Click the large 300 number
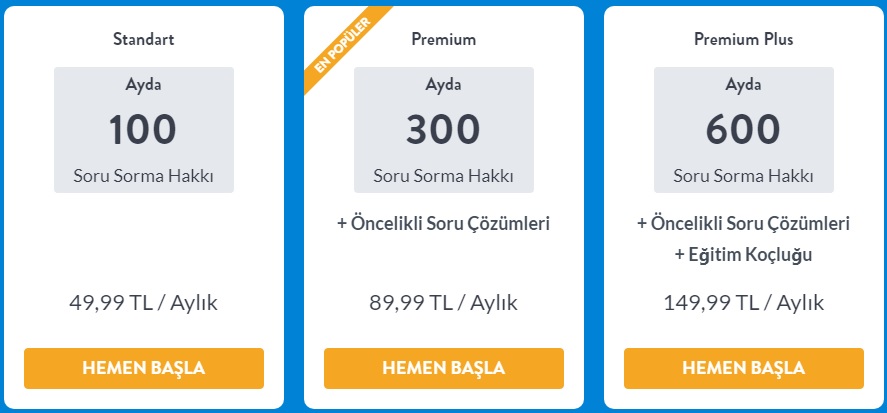 point(444,130)
